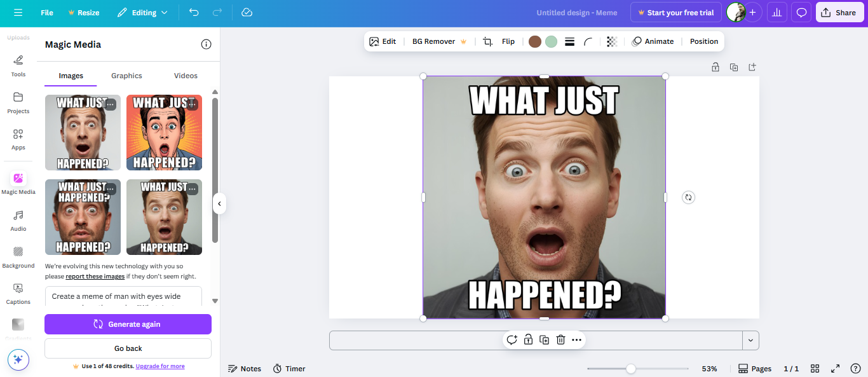The height and width of the screenshot is (377, 868).
Task: Expand the floating toolbar chevron
Action: tap(750, 339)
